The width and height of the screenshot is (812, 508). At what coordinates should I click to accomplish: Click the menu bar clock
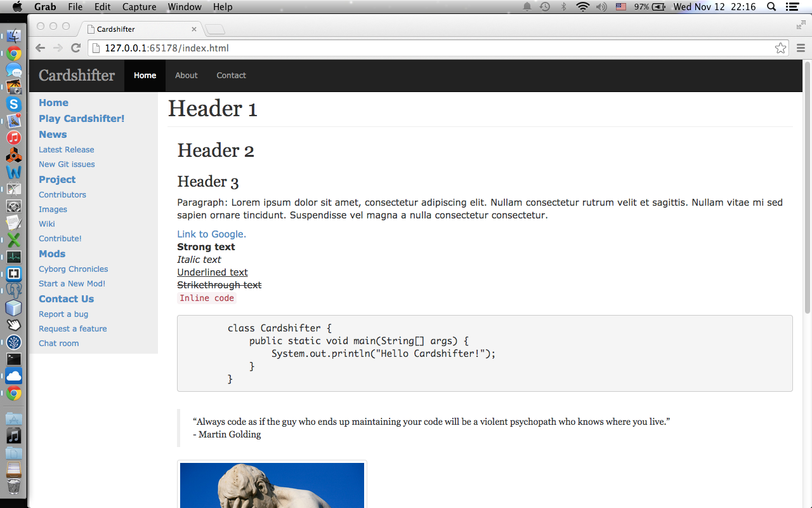pyautogui.click(x=715, y=7)
